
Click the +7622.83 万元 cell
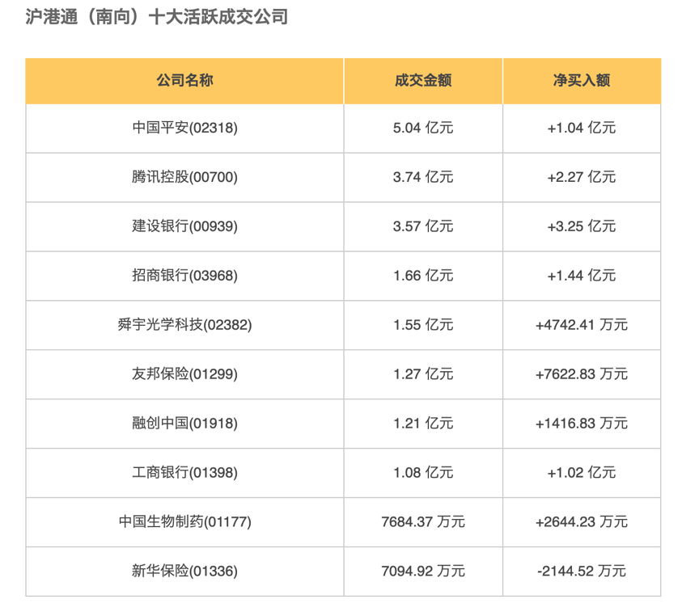[x=582, y=374]
